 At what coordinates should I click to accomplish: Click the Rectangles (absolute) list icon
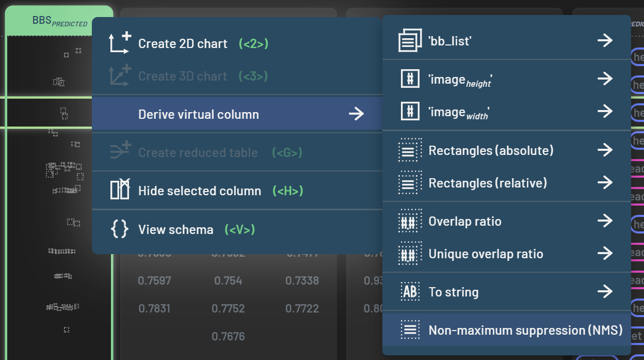[410, 150]
